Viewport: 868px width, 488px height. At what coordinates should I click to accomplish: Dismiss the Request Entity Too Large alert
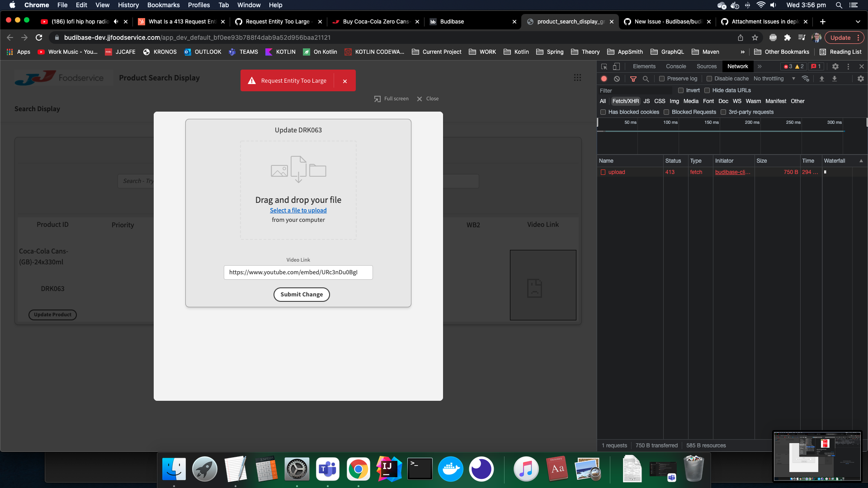click(345, 81)
